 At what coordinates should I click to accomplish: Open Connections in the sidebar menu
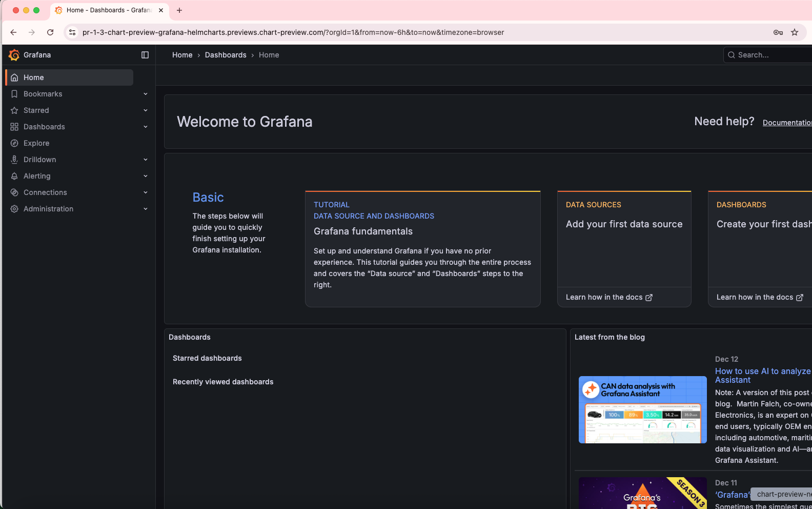(x=45, y=192)
